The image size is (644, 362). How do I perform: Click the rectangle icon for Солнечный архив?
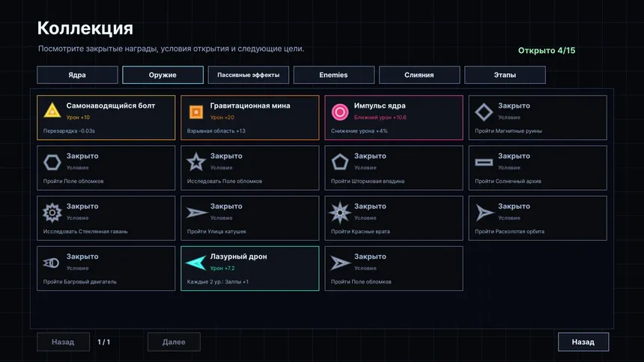click(x=484, y=162)
